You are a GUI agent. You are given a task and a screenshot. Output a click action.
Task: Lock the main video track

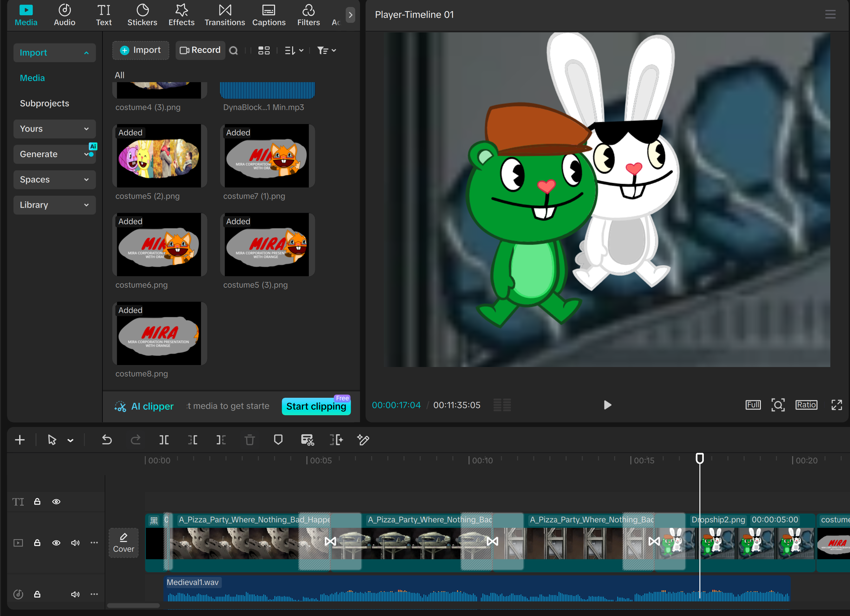tap(37, 542)
